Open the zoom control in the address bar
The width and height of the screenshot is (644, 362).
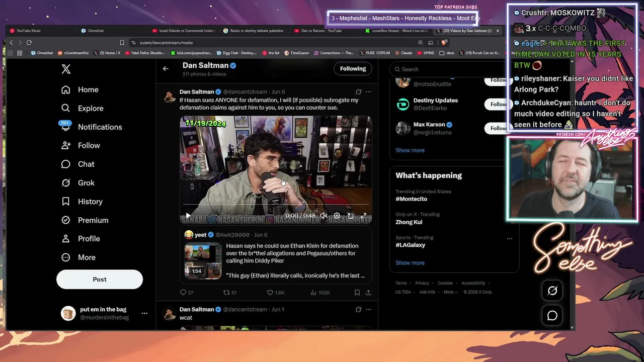pos(421,43)
